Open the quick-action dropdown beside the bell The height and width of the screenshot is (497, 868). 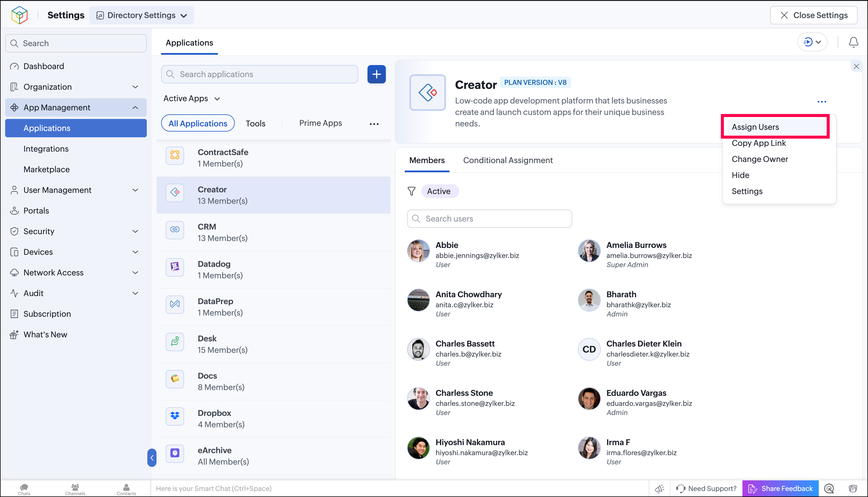[x=812, y=42]
